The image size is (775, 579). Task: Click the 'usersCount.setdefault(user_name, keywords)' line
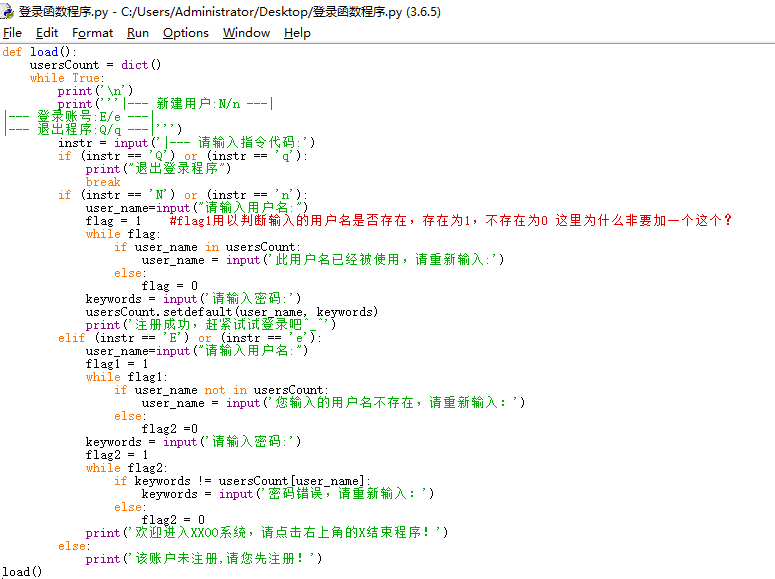[232, 312]
